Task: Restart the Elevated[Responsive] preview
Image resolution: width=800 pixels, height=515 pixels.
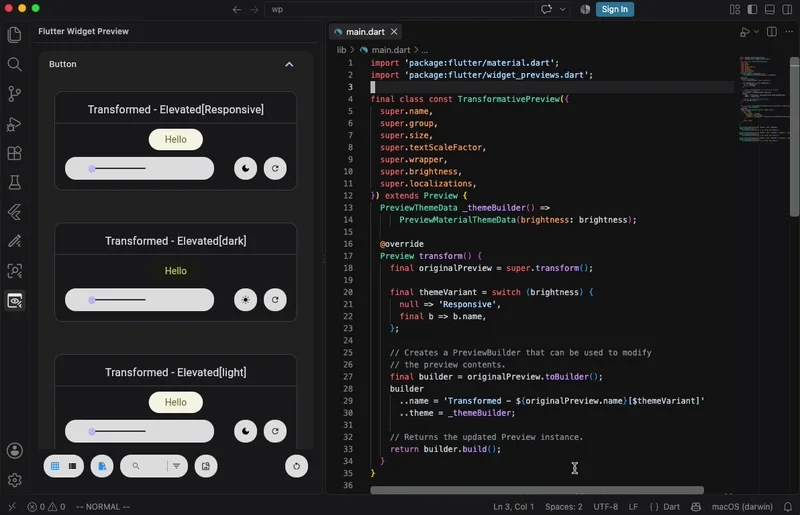Action: (x=275, y=168)
